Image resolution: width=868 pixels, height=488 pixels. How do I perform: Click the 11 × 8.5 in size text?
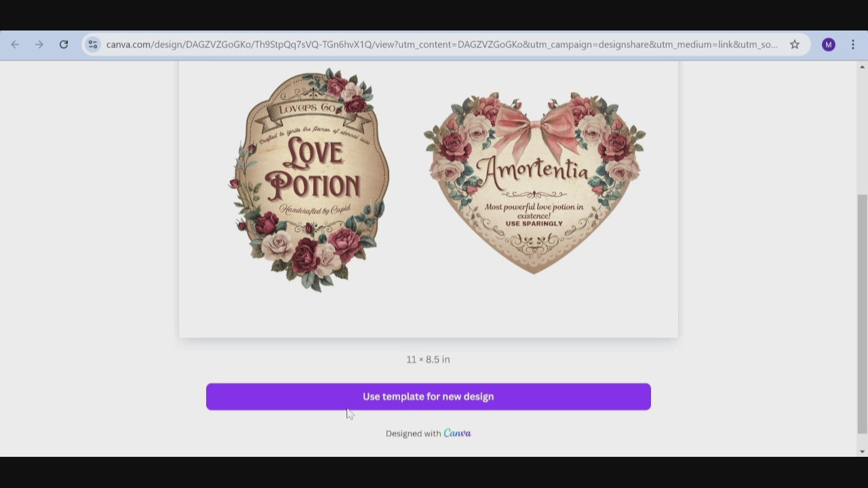click(x=428, y=359)
